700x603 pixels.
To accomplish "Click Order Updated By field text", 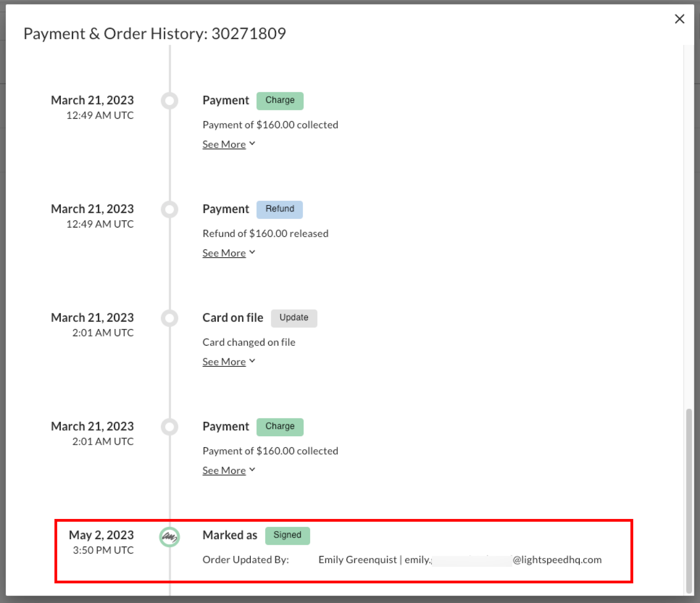I will coord(245,560).
